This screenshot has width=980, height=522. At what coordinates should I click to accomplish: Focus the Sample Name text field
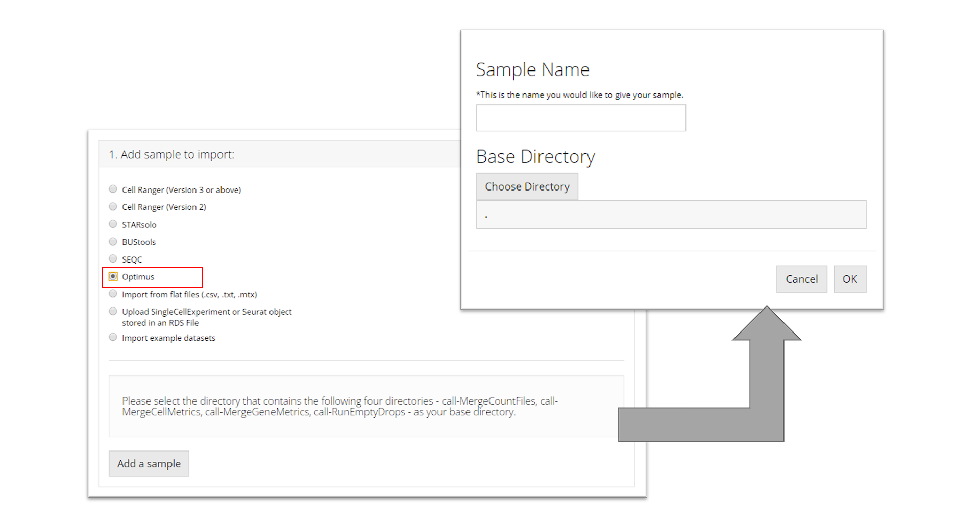pos(580,118)
